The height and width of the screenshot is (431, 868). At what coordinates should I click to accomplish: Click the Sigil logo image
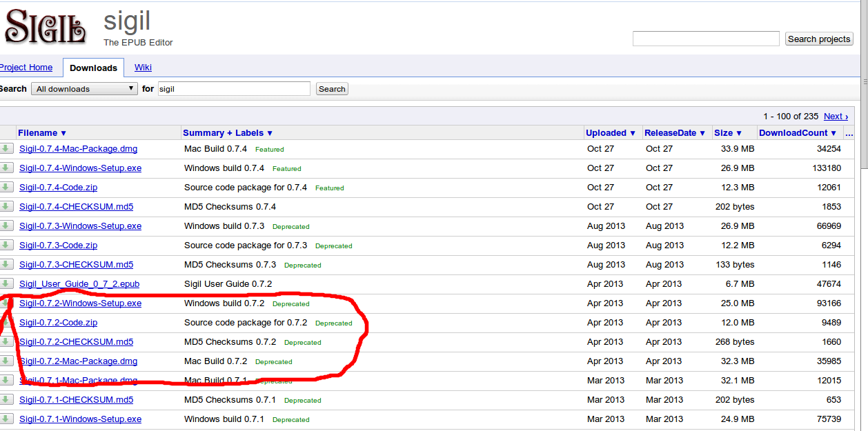46,26
